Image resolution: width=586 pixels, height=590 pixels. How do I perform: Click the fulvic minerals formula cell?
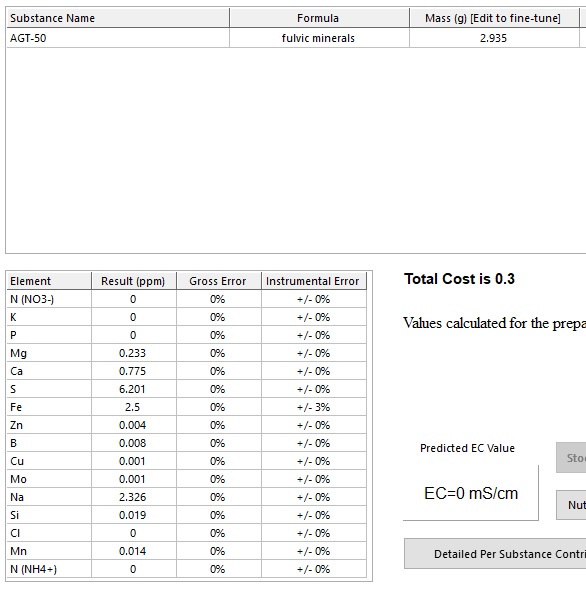[x=319, y=38]
